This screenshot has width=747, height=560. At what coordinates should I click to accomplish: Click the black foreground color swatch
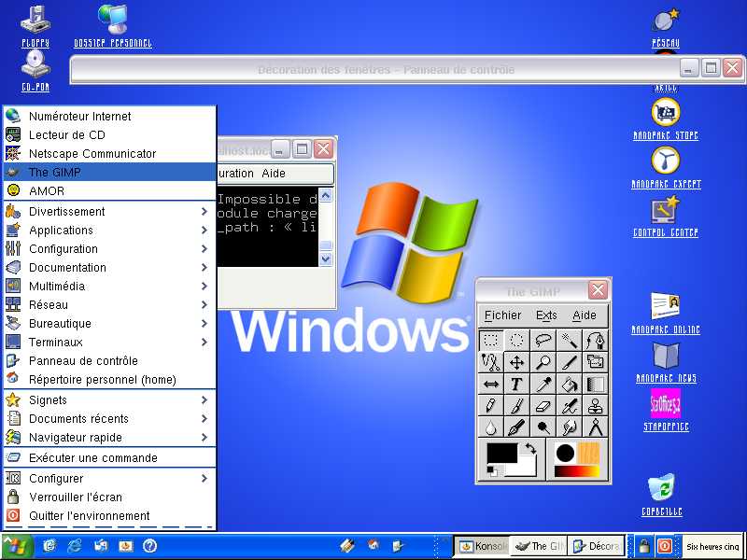501,454
